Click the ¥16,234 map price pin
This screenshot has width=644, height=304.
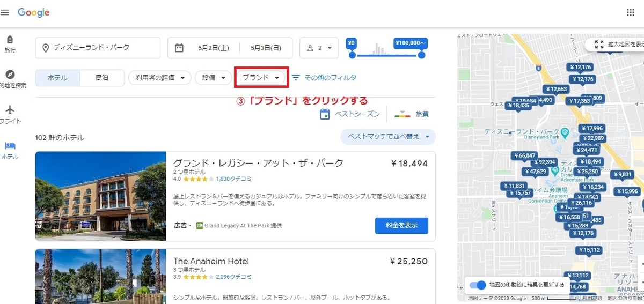click(x=592, y=187)
